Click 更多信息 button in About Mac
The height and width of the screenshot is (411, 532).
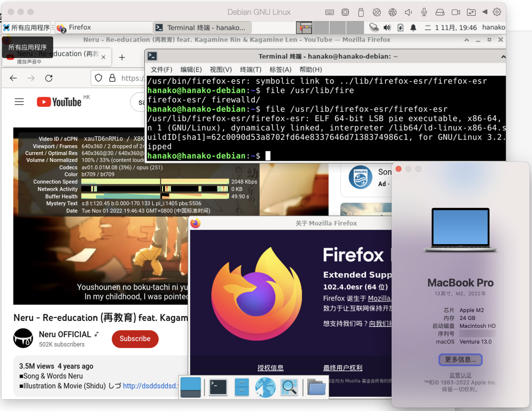[x=460, y=360]
